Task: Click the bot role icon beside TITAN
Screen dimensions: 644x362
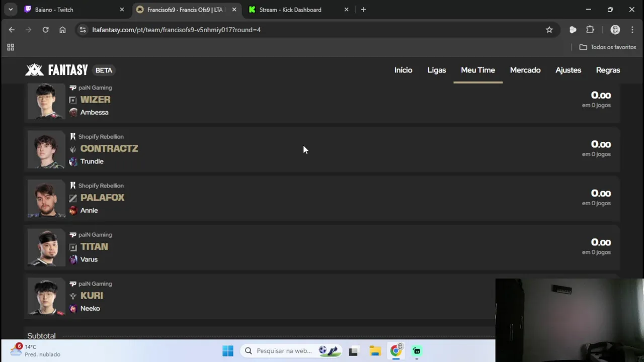Action: tap(73, 247)
